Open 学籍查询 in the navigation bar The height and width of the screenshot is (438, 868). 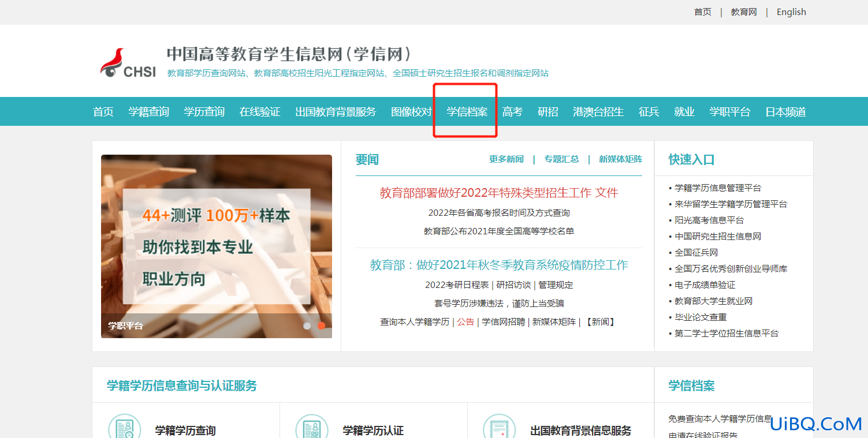(x=149, y=112)
